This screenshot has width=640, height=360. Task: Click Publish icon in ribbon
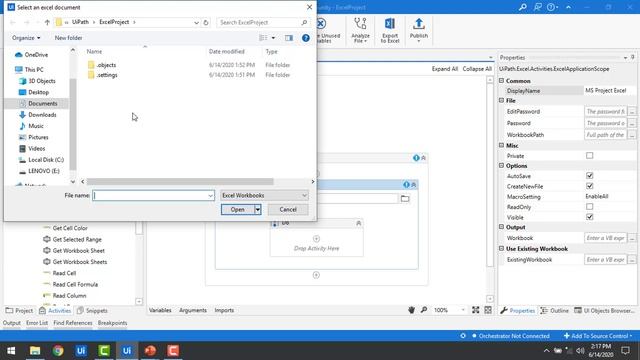pos(419,24)
